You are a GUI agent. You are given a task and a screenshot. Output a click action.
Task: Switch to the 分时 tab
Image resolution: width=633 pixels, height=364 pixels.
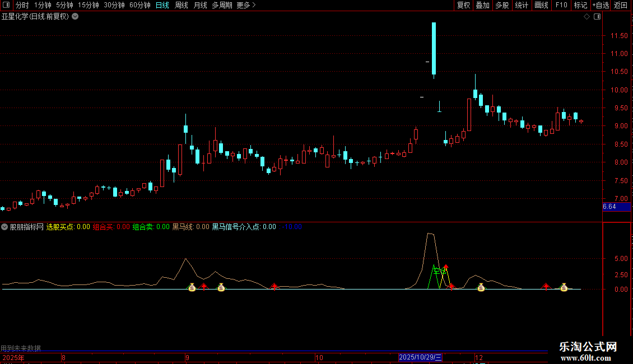(22, 5)
